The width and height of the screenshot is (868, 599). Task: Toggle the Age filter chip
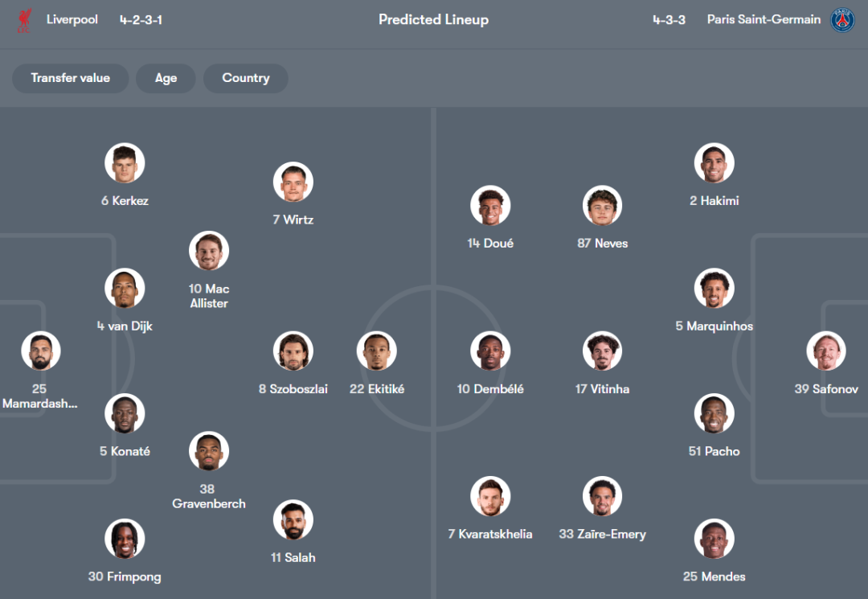166,78
